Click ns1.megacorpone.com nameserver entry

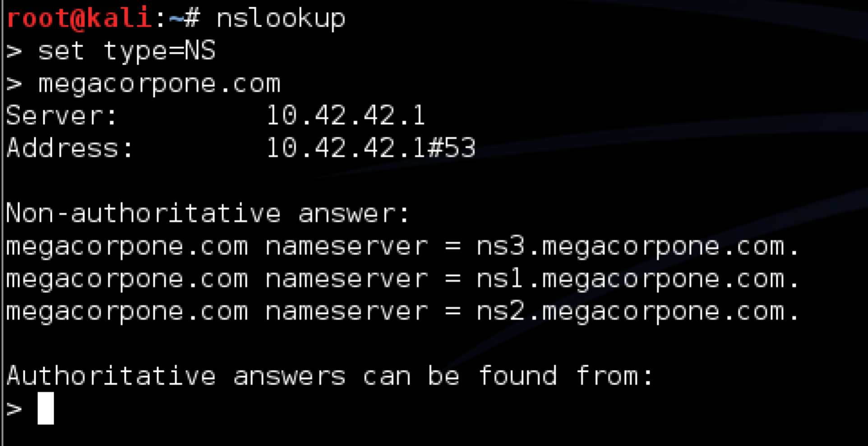[x=637, y=279]
